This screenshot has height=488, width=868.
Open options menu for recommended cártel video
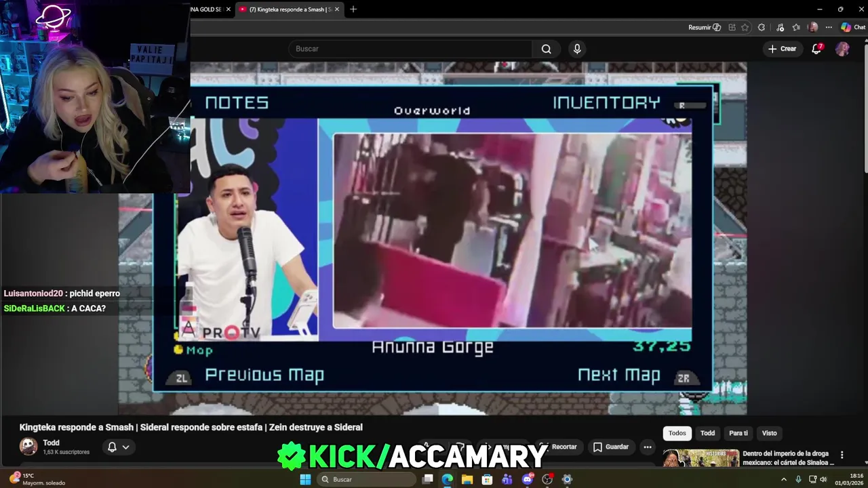pos(842,455)
